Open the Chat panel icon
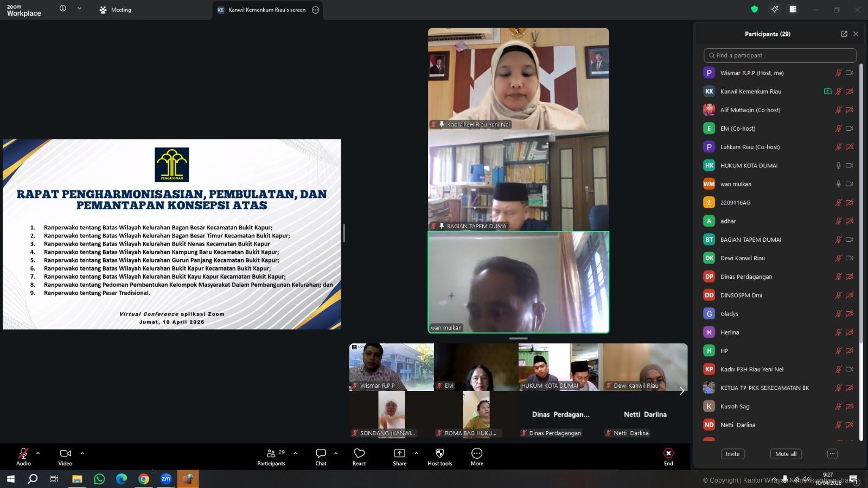 point(321,453)
